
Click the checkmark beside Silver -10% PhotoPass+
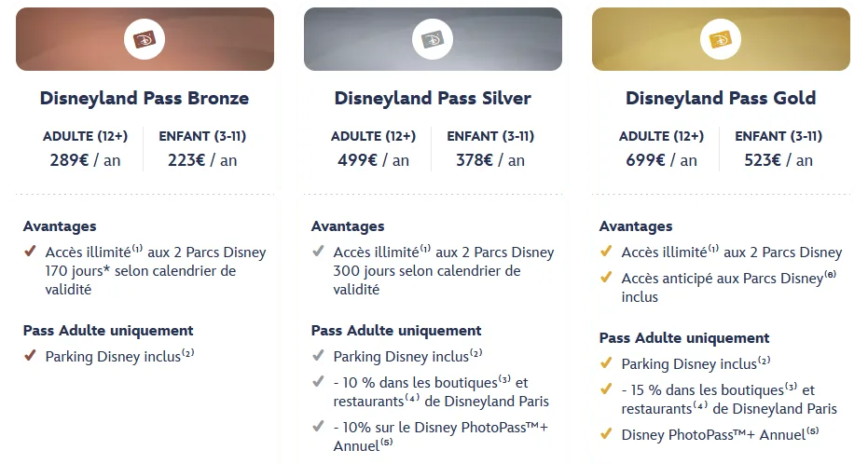[318, 427]
